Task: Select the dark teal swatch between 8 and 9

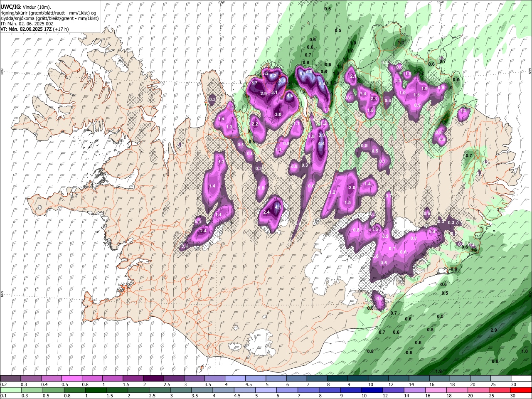Action: (337, 379)
